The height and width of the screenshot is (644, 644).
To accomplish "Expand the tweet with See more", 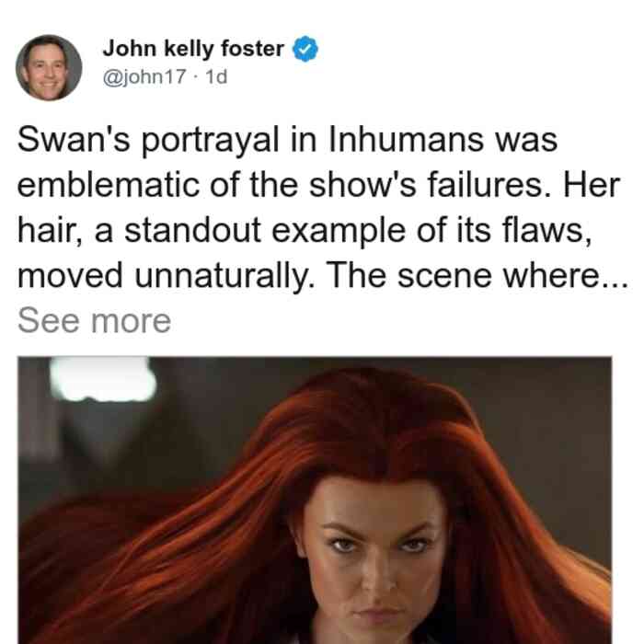I will [94, 321].
